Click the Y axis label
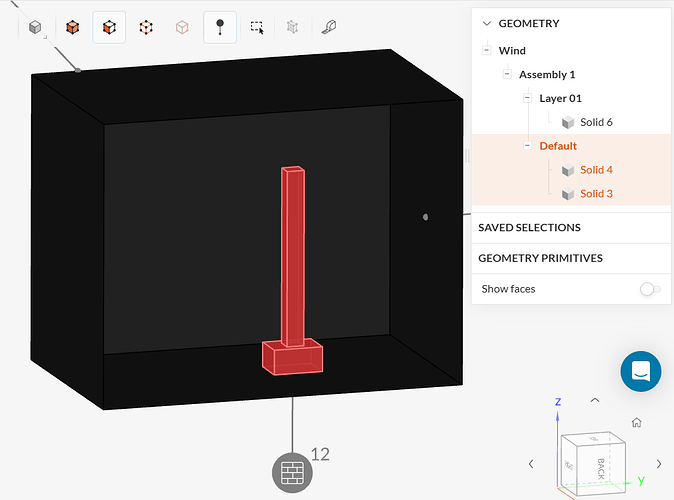Viewport: 674px width, 500px height. click(641, 479)
